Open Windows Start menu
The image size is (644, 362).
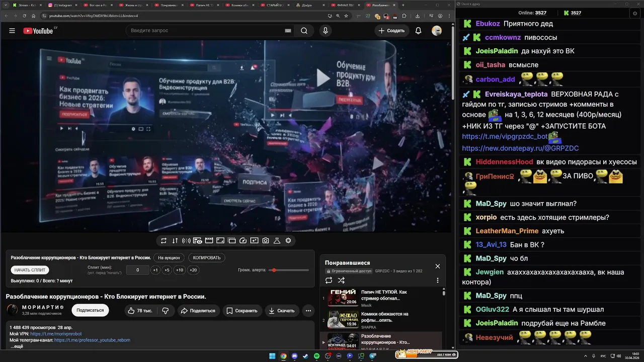(272, 356)
